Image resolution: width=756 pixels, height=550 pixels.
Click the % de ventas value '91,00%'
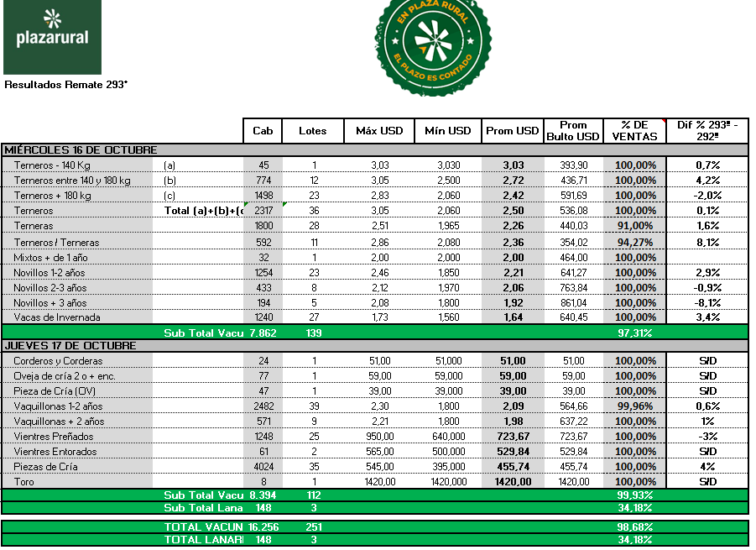coord(635,226)
